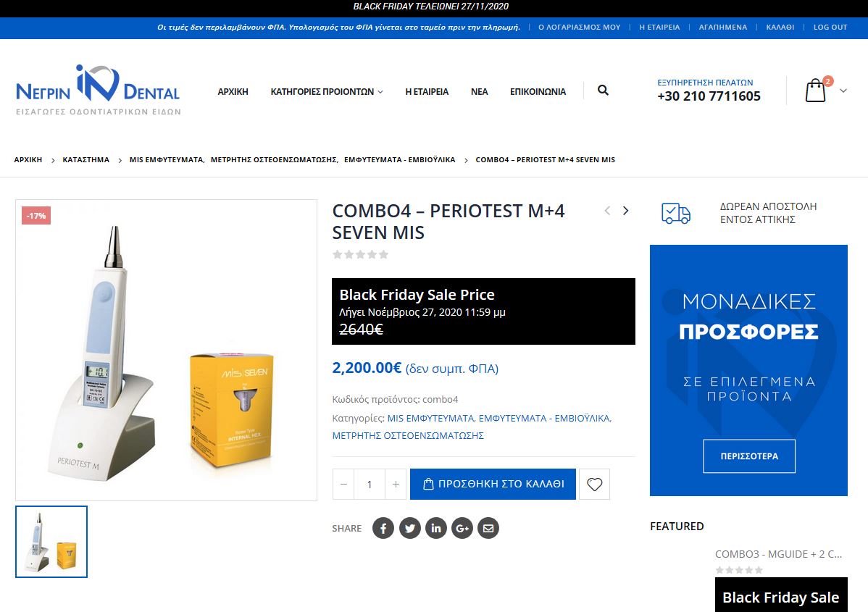The height and width of the screenshot is (612, 868).
Task: Expand the cart dropdown arrow
Action: click(x=843, y=91)
